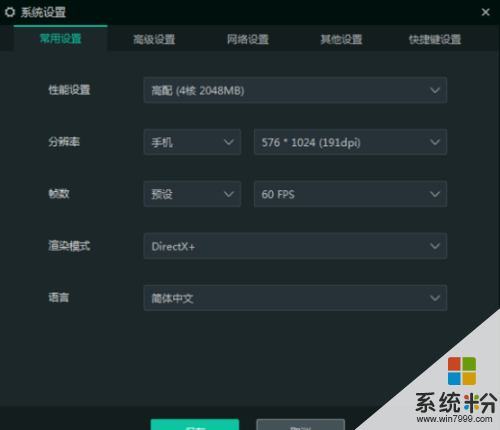Click the chevron arrow in DirectX+ box
The height and width of the screenshot is (430, 500).
click(x=435, y=246)
